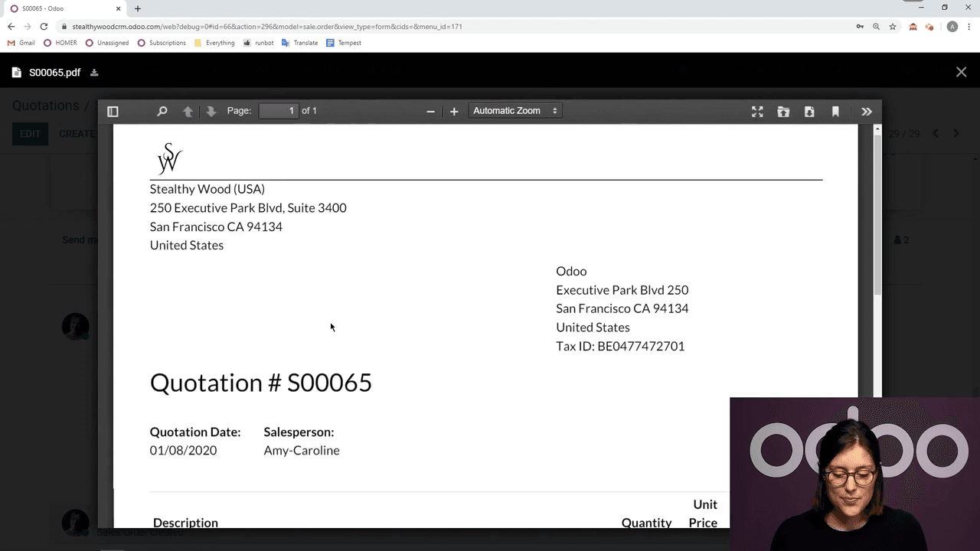Close the PDF preview overlay
Screen dimensions: 980x551
961,72
